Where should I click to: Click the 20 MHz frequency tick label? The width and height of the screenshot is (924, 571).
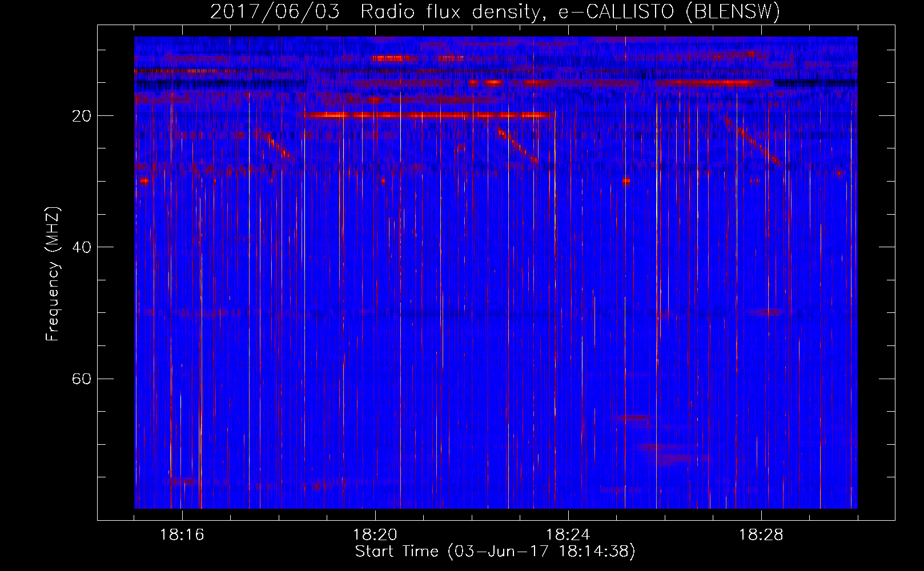point(82,116)
